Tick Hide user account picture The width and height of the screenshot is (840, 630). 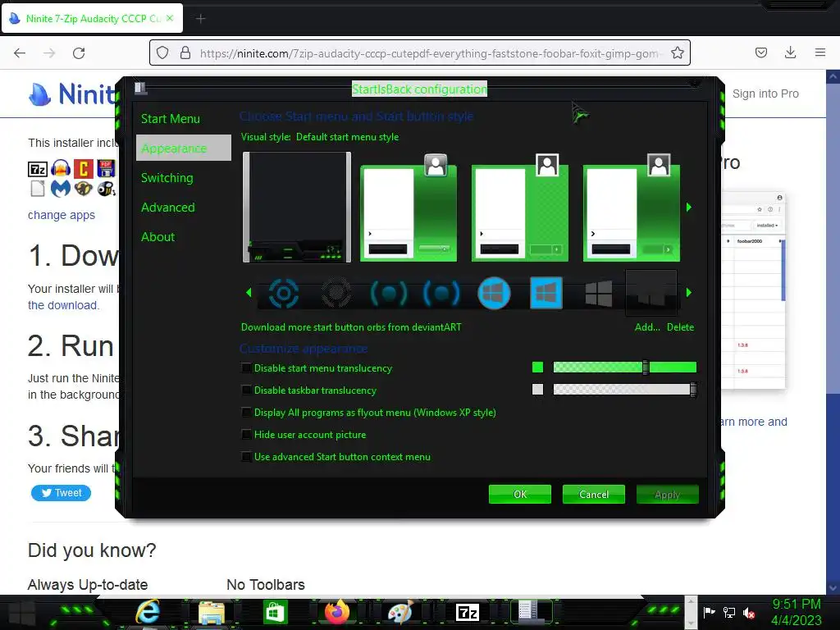click(x=246, y=435)
